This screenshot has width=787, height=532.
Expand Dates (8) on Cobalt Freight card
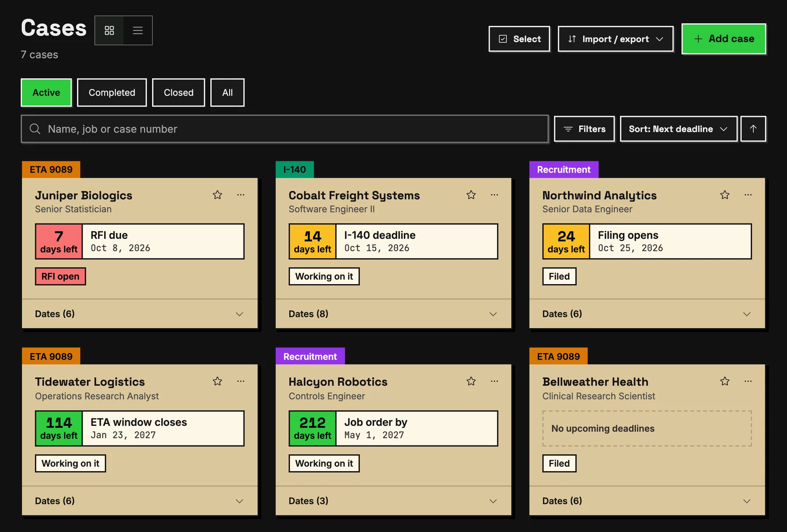tap(393, 314)
